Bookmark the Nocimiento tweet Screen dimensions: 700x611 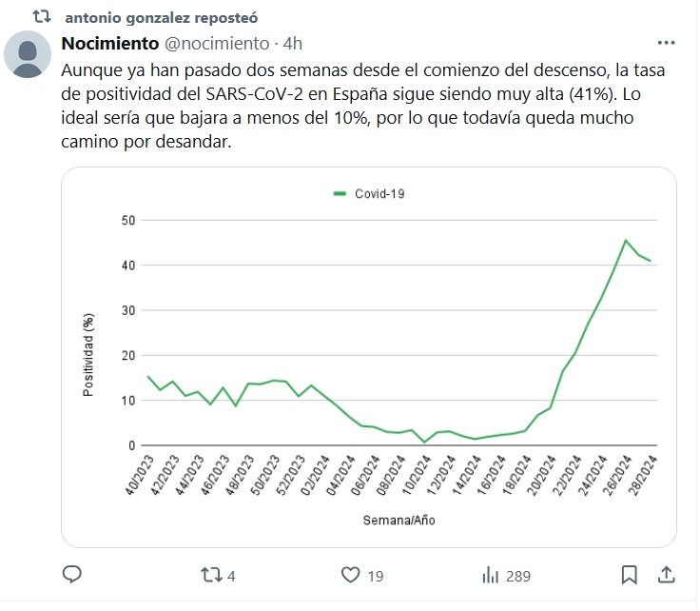pyautogui.click(x=630, y=575)
